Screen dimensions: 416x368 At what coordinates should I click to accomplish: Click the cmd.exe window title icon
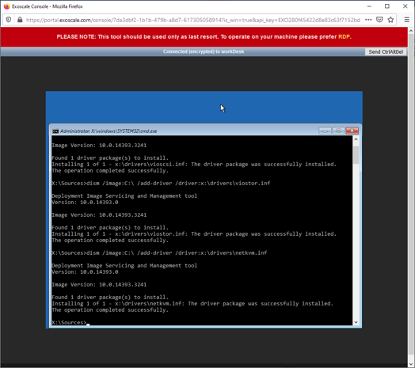[55, 131]
